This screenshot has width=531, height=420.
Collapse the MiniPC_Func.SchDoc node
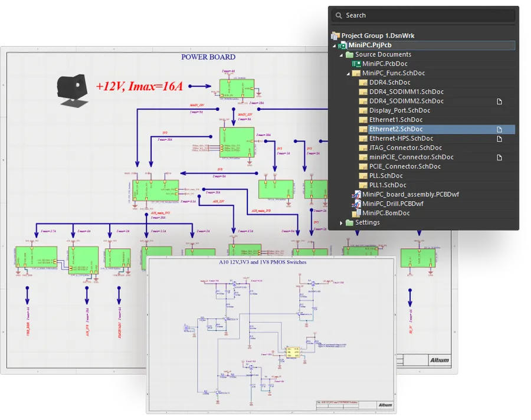pyautogui.click(x=348, y=74)
